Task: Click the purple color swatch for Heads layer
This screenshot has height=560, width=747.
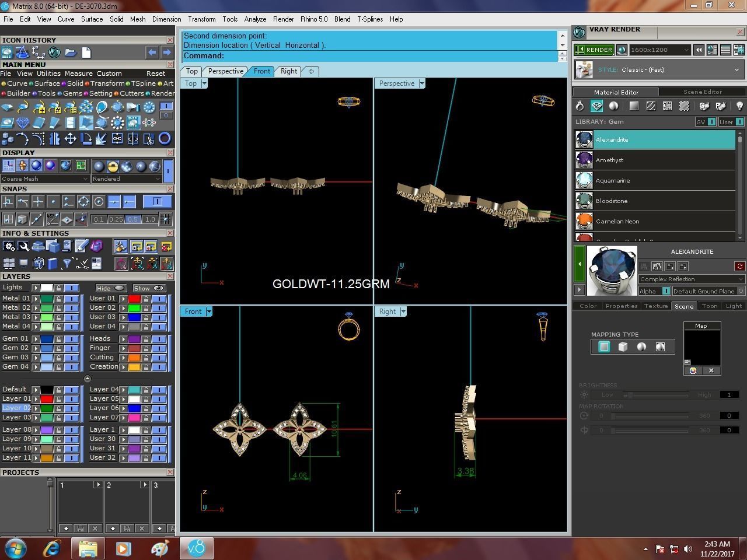Action: pos(134,338)
